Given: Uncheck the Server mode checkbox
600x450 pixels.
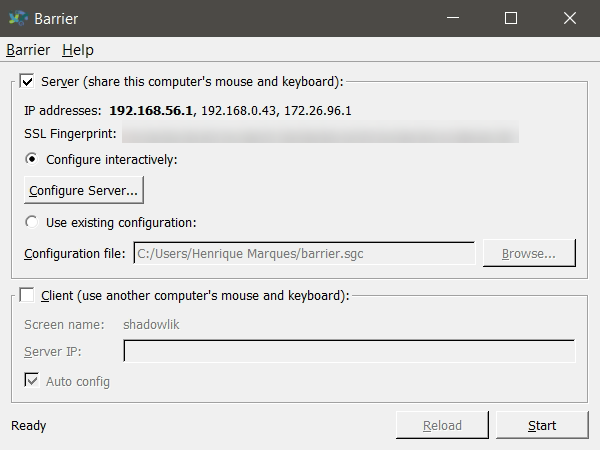Looking at the screenshot, I should 28,81.
